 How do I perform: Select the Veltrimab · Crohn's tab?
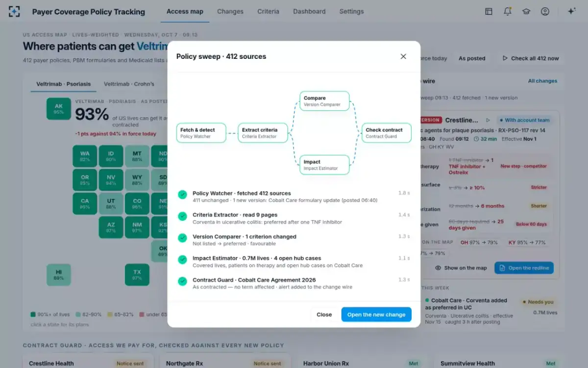pyautogui.click(x=129, y=84)
